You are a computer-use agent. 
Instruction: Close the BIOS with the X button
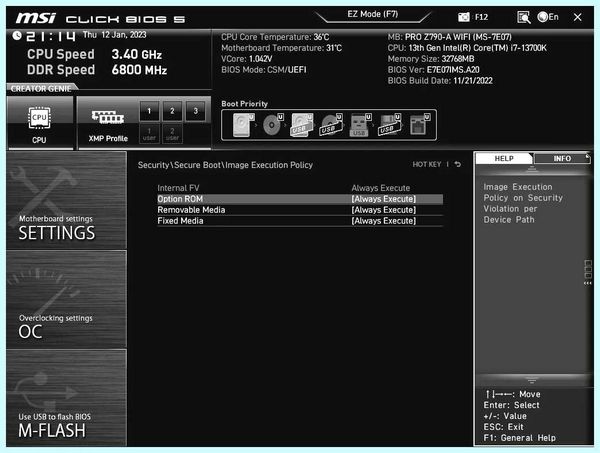click(577, 17)
